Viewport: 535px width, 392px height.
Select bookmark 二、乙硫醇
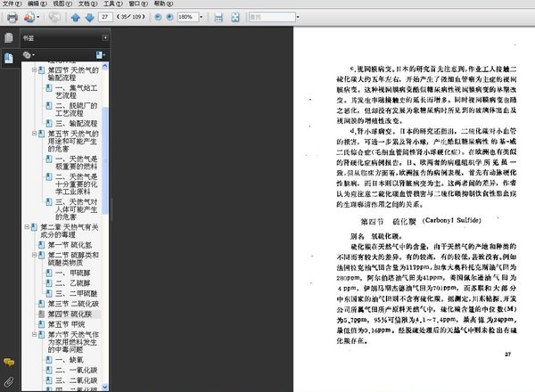[x=73, y=283]
